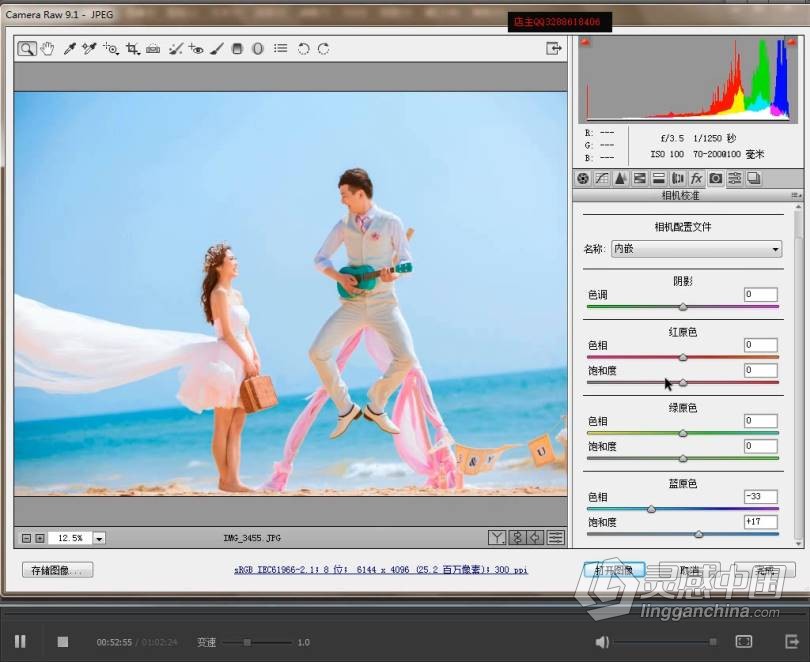The height and width of the screenshot is (662, 810).
Task: Cycle before/after views with Y icon
Action: [x=496, y=538]
